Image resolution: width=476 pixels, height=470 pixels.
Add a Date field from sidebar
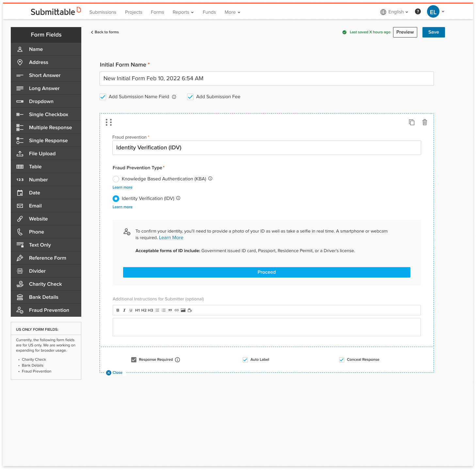point(46,193)
